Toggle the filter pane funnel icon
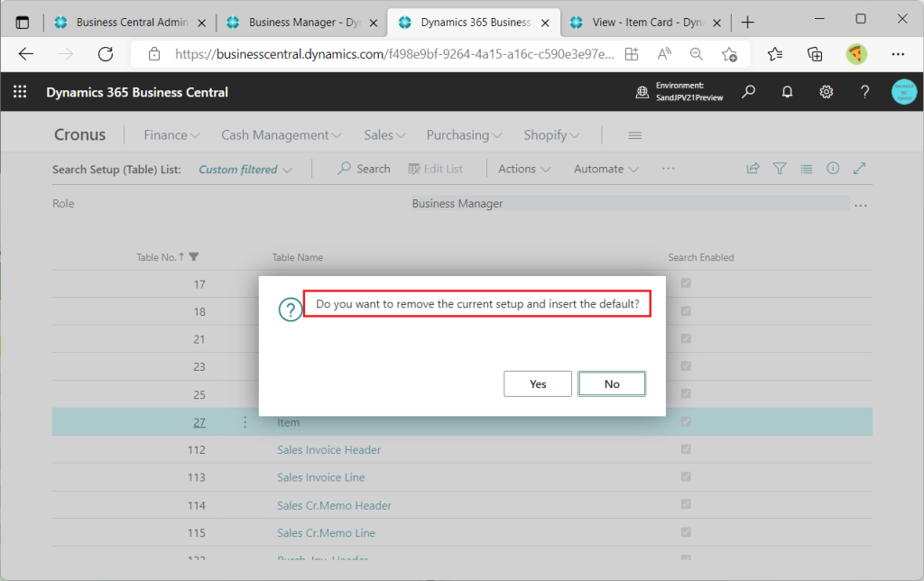Screen dimensions: 924x581 [x=780, y=169]
